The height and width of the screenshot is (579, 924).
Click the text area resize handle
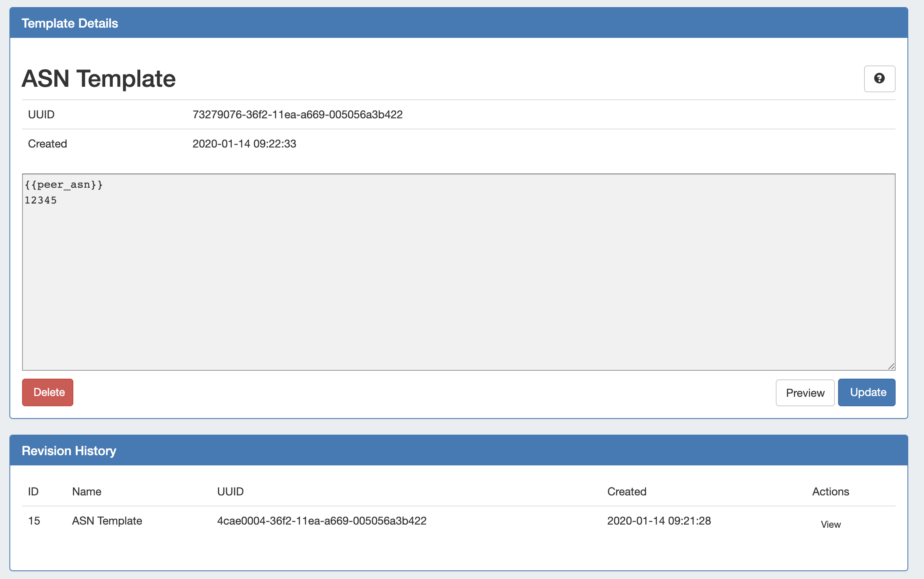coord(891,366)
